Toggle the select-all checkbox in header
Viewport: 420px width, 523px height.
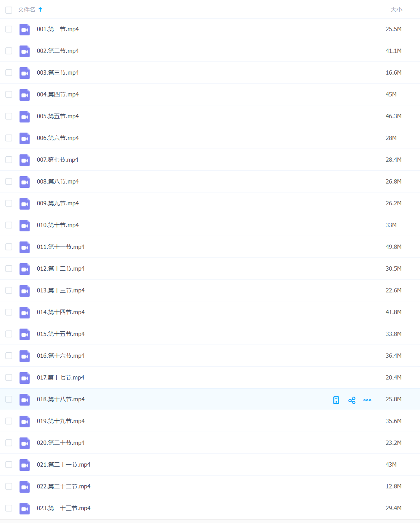click(9, 10)
